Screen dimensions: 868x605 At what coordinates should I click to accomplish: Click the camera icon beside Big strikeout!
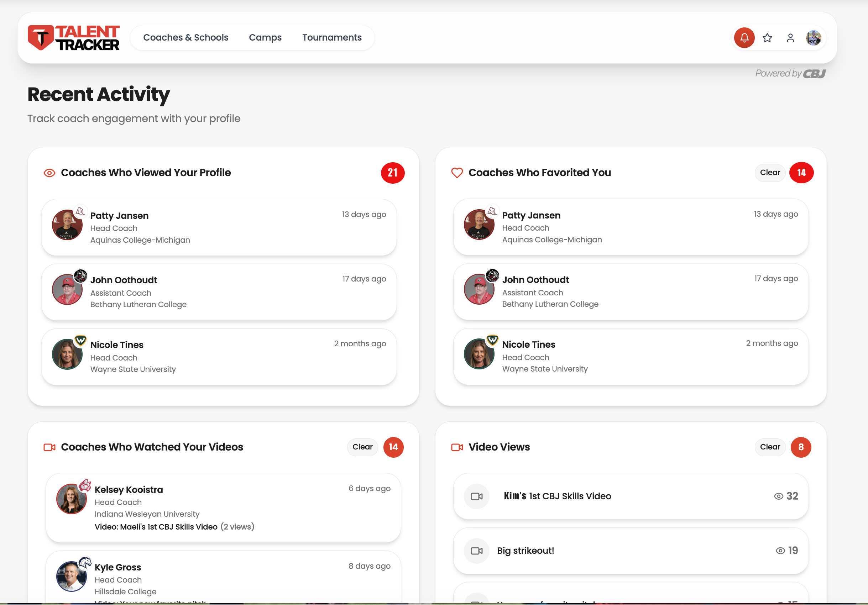pos(476,551)
